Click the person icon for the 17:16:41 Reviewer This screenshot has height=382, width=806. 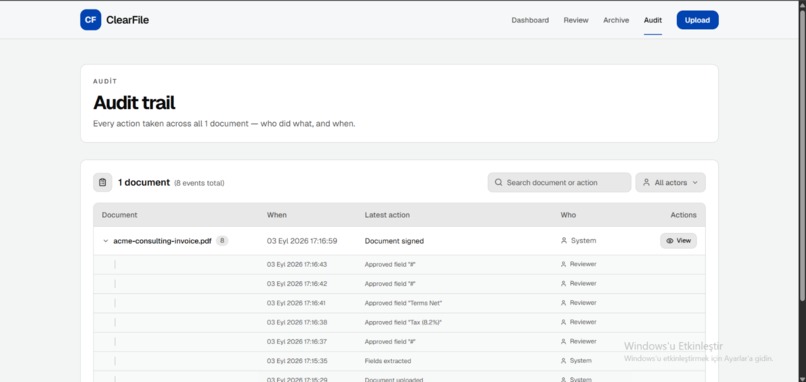pos(563,303)
